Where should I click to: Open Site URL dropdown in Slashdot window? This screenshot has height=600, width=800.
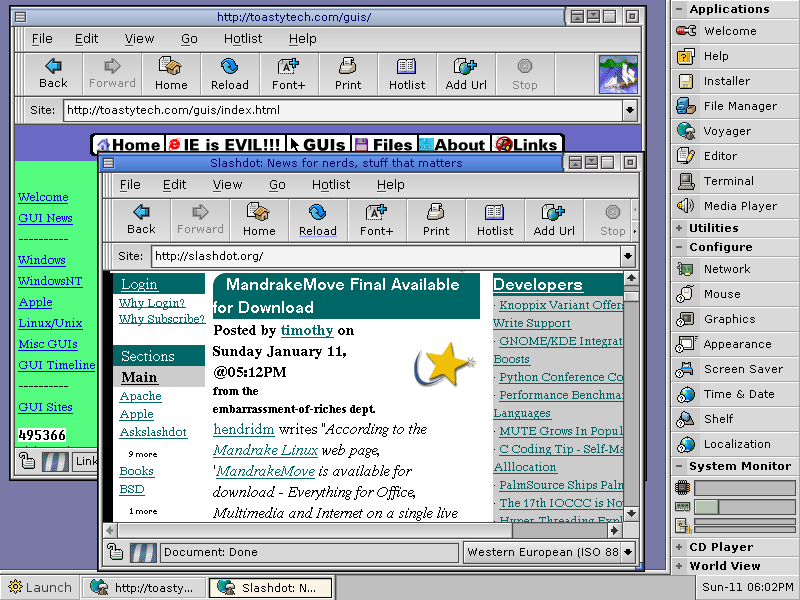628,256
